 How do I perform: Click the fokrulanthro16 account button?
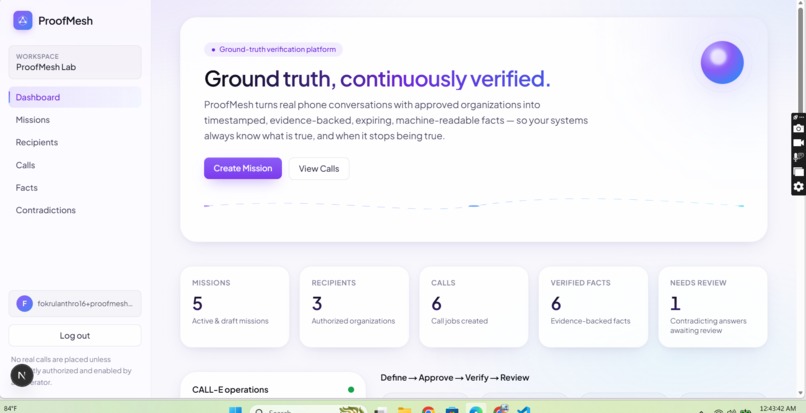[x=75, y=303]
